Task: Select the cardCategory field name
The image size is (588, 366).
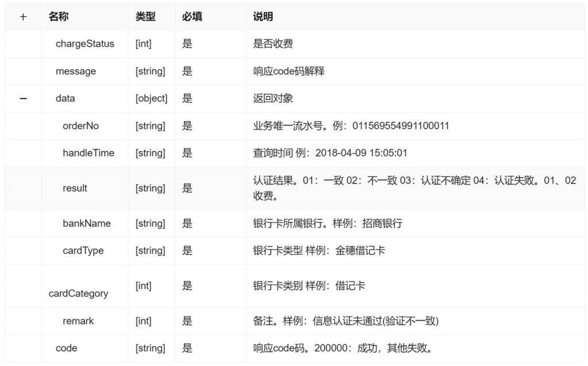Action: pyautogui.click(x=78, y=293)
